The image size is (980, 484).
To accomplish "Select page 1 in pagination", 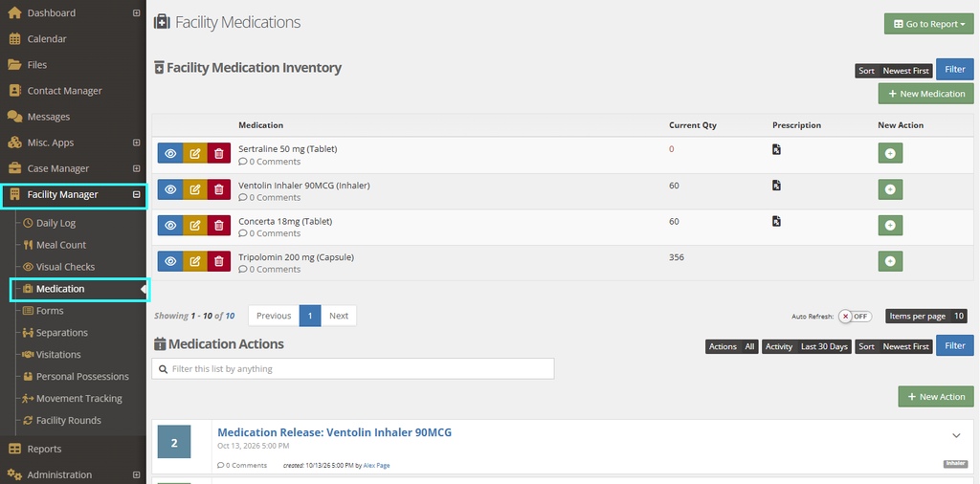I will [310, 316].
